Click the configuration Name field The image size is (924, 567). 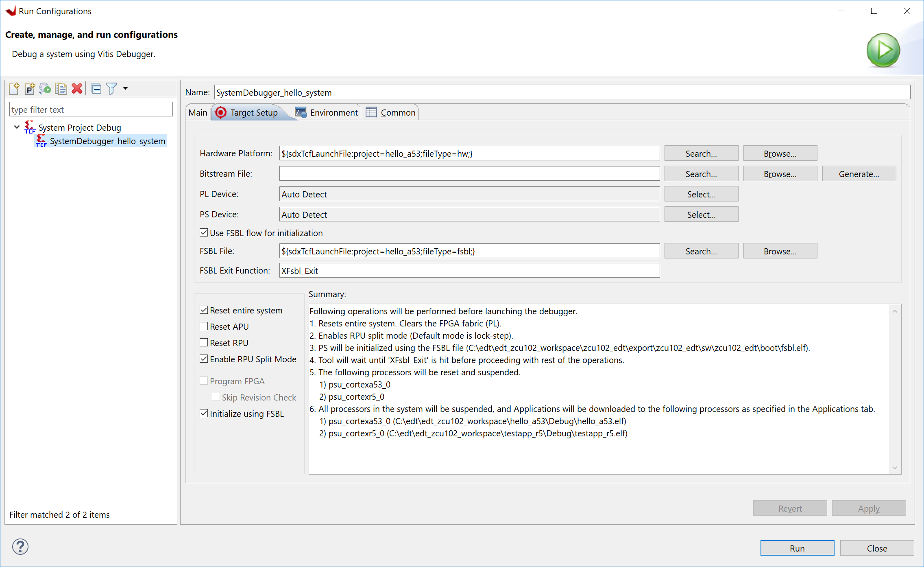(562, 92)
